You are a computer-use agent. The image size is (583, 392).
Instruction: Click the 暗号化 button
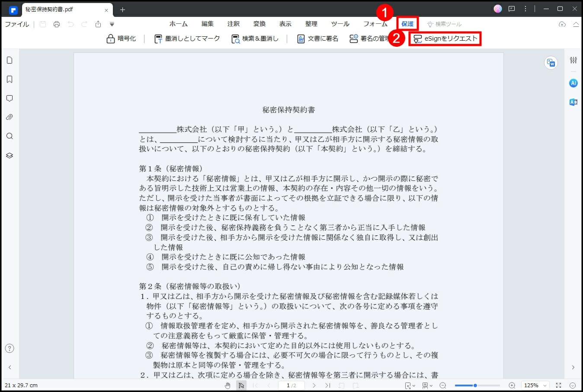121,39
